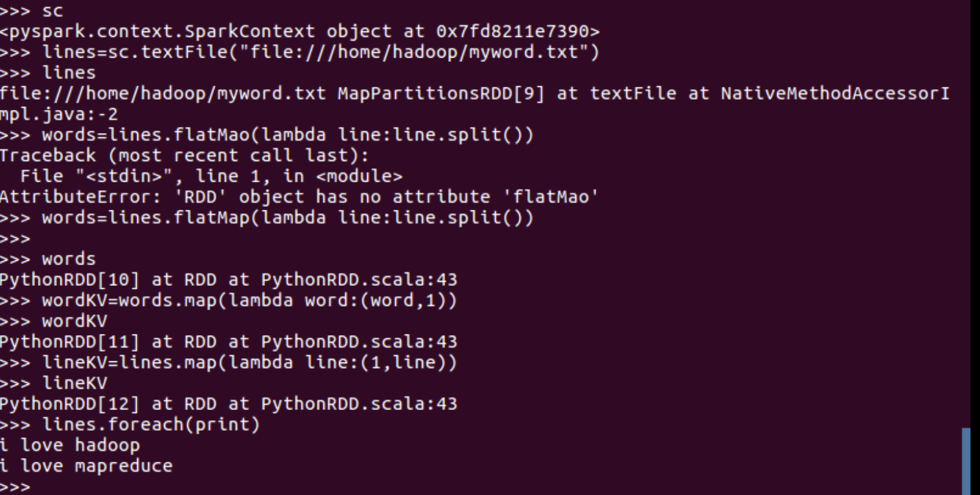This screenshot has height=495, width=980.
Task: Click the 'sc' command on the top line
Action: [52, 11]
